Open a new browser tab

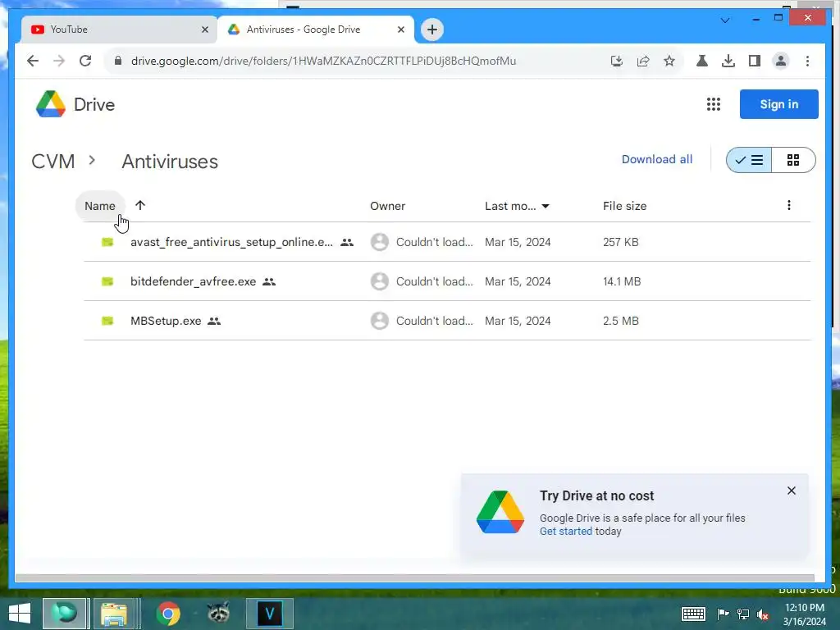(x=432, y=30)
